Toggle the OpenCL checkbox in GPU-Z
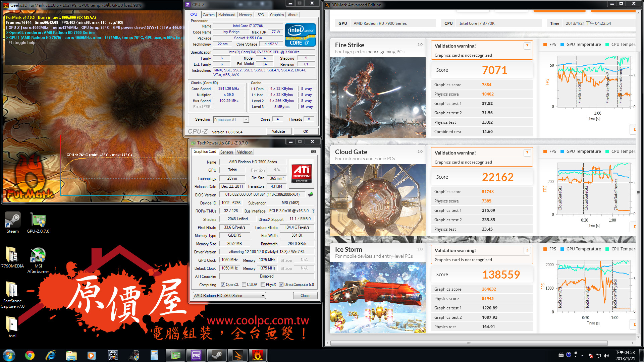This screenshot has width=644, height=362. coord(223,285)
